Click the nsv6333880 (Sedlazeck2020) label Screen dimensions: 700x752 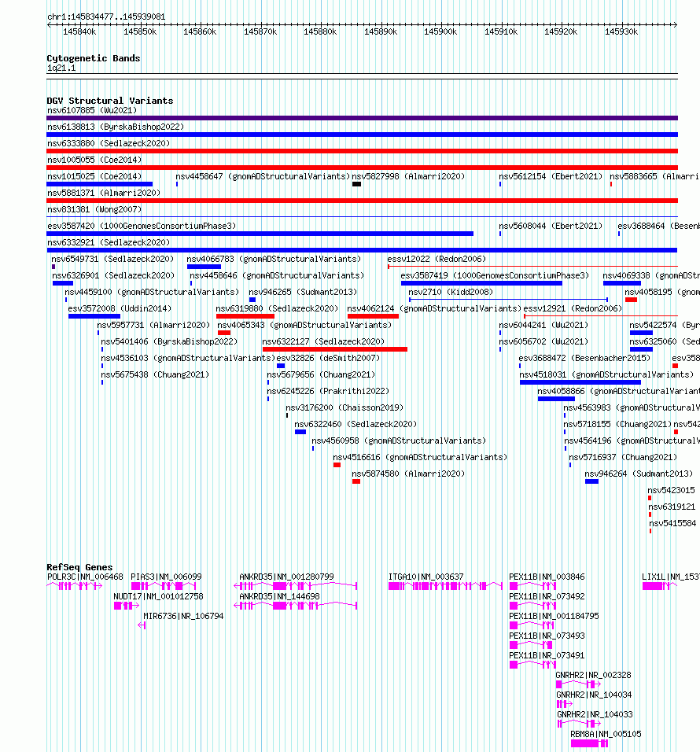[109, 143]
